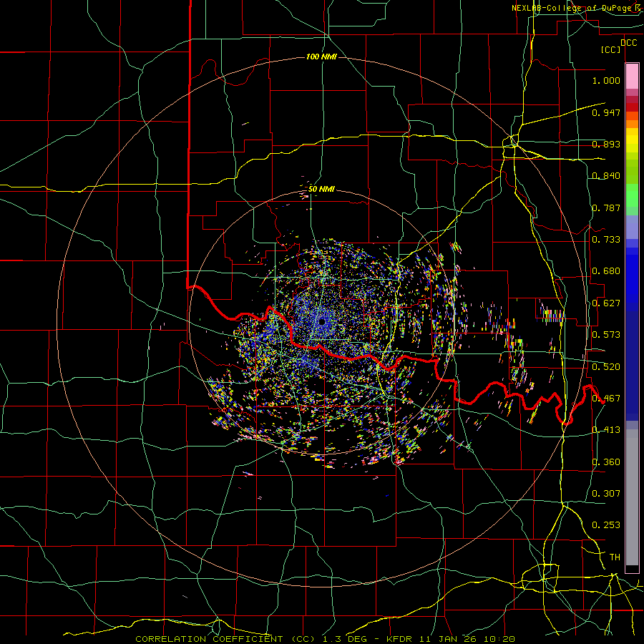Click the 0.787 scale value
Viewport: 644px width, 644px height.
click(x=606, y=208)
